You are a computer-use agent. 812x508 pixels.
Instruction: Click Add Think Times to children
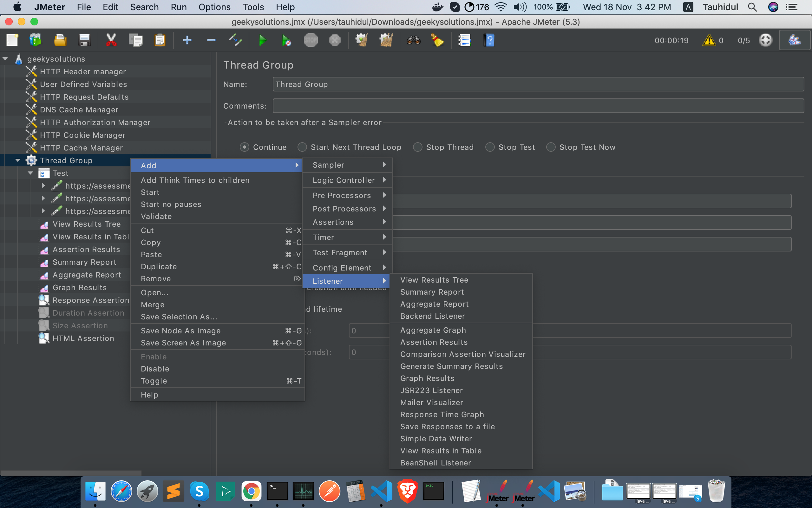coord(217,180)
